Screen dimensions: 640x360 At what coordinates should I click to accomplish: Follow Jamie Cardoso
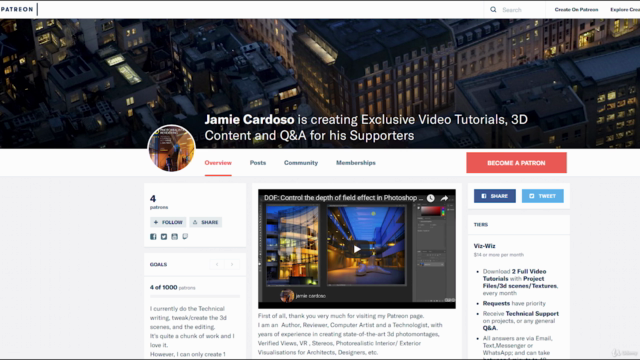click(x=168, y=222)
